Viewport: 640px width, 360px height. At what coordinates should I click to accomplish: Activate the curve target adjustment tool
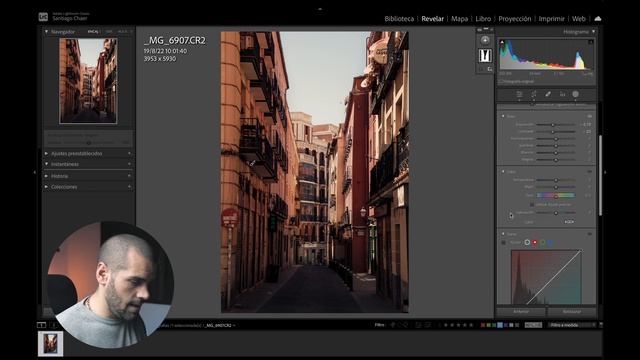tap(504, 242)
